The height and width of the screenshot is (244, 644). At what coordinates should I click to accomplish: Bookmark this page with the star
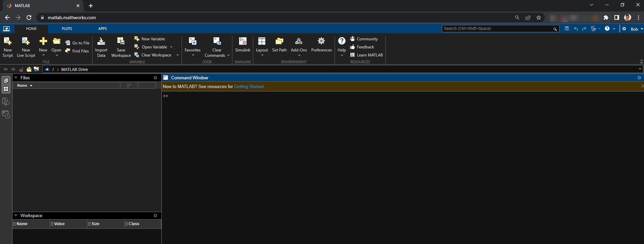[539, 17]
